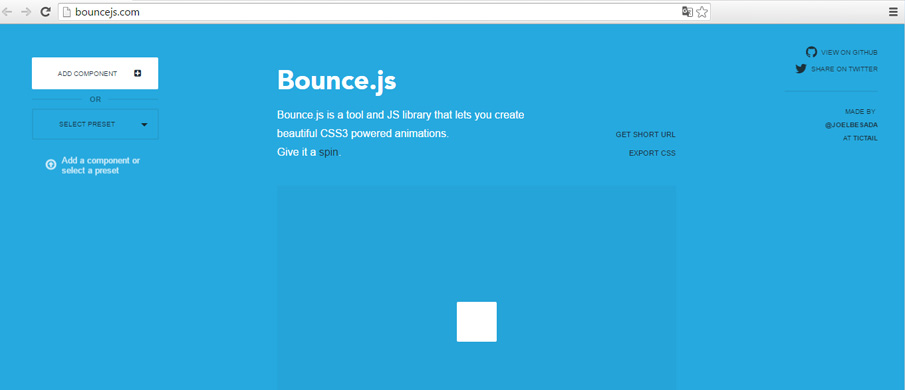Image resolution: width=905 pixels, height=390 pixels.
Task: Click the browser back arrow
Action: click(x=8, y=12)
